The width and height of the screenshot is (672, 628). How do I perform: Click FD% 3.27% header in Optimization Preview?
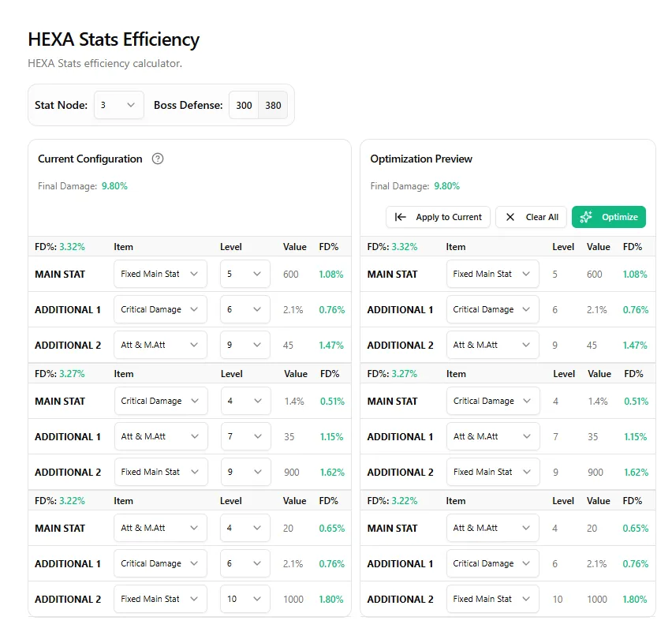point(392,374)
